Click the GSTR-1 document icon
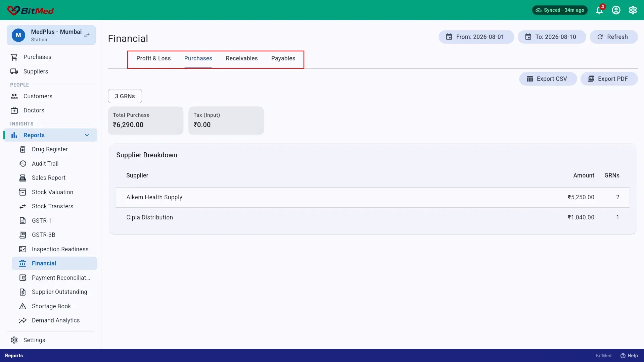644x362 pixels. (22, 221)
